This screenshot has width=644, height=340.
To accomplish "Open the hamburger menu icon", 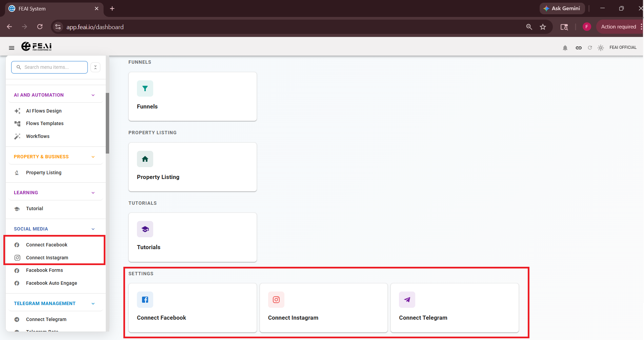I will tap(12, 48).
